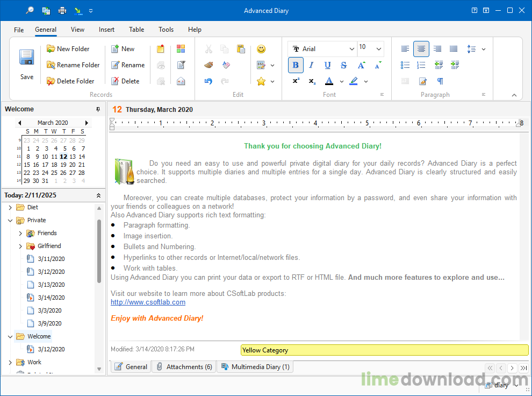This screenshot has width=532, height=396.
Task: Click the smiley face emoticon icon
Action: [261, 49]
